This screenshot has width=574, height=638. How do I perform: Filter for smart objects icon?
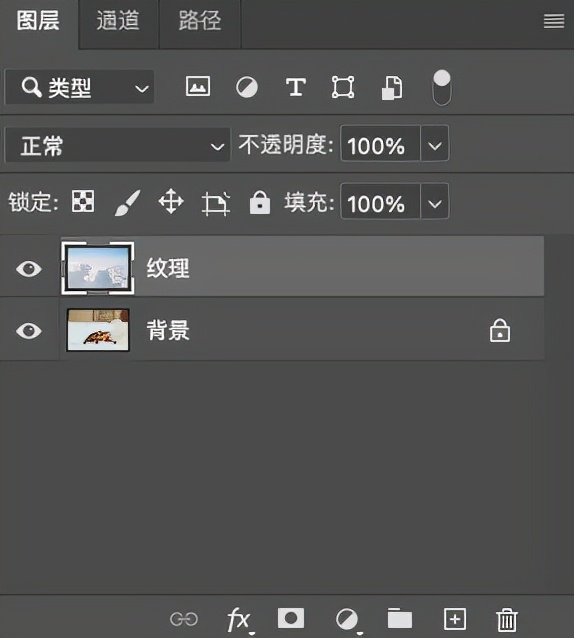(392, 87)
